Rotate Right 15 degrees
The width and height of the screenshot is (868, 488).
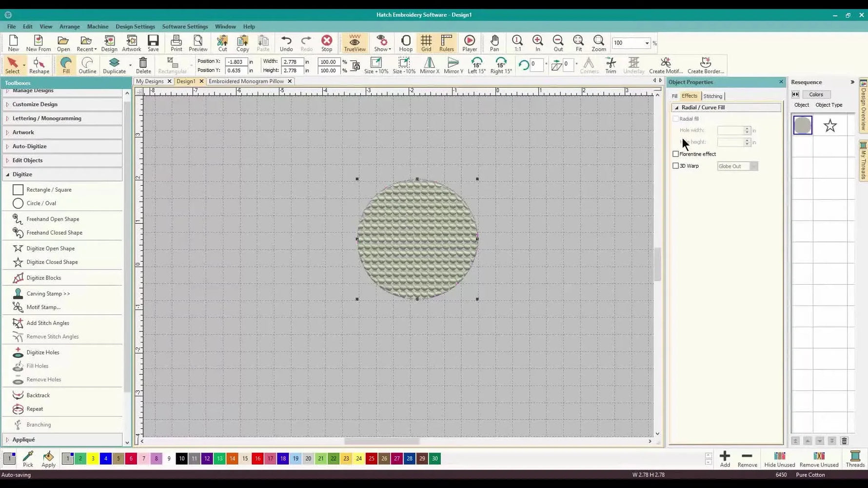tap(501, 65)
